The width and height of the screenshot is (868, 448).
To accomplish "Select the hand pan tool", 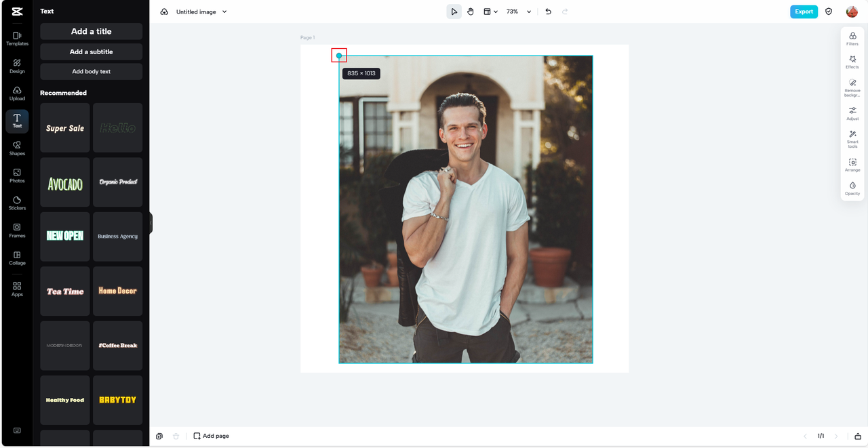I will pyautogui.click(x=471, y=12).
